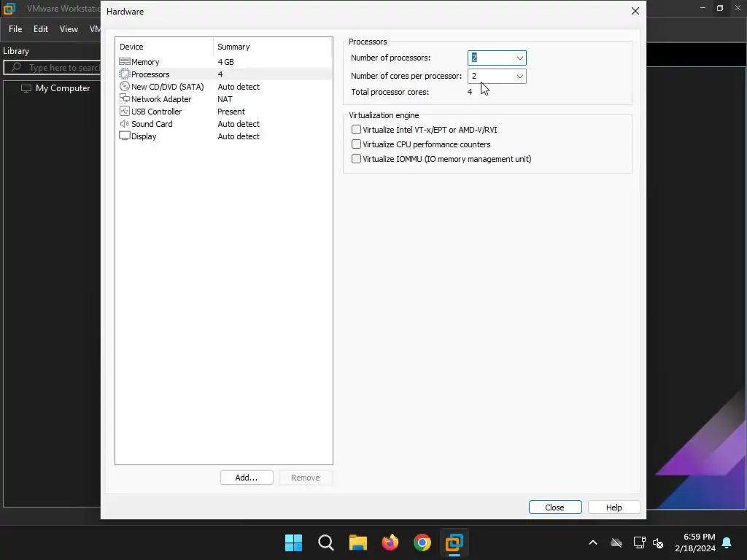Viewport: 747px width, 560px height.
Task: Open the Edit menu
Action: coord(41,29)
